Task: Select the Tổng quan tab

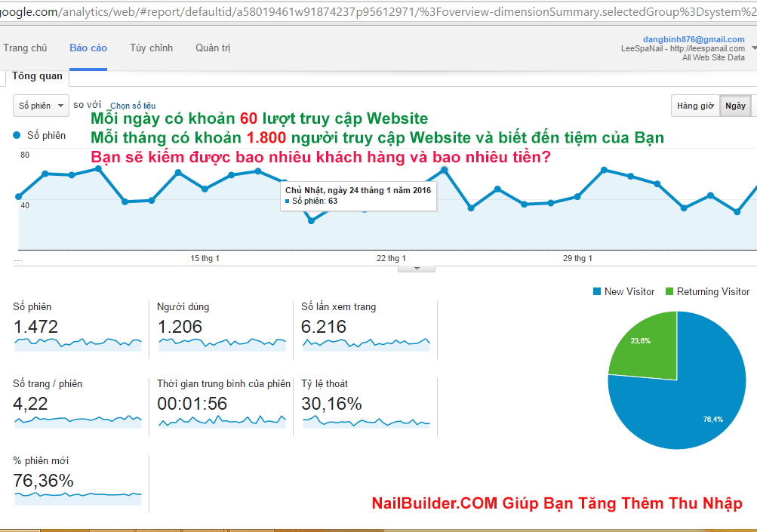Action: pyautogui.click(x=37, y=76)
